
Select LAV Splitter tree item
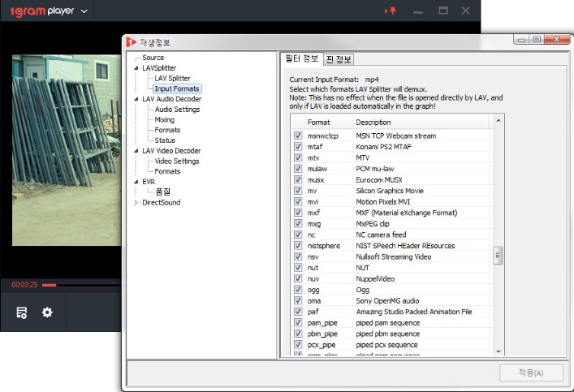(172, 79)
